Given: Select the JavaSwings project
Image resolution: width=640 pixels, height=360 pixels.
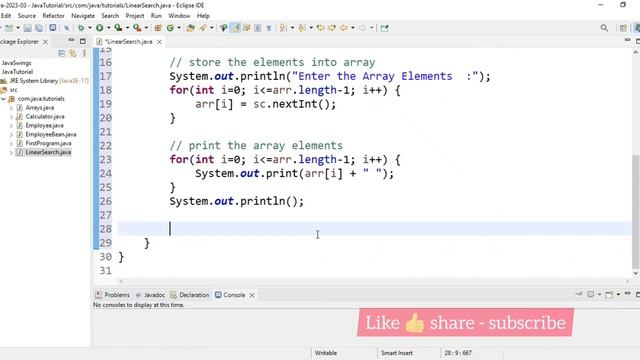Looking at the screenshot, I should [x=16, y=63].
